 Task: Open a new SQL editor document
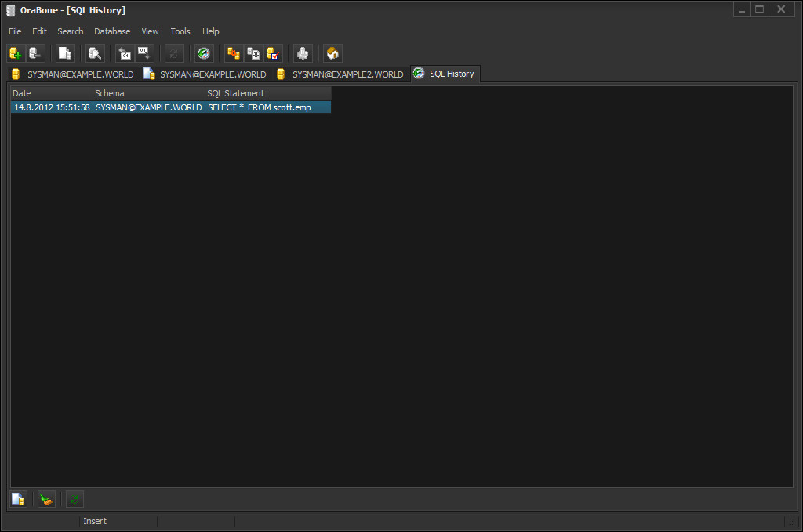[65, 53]
